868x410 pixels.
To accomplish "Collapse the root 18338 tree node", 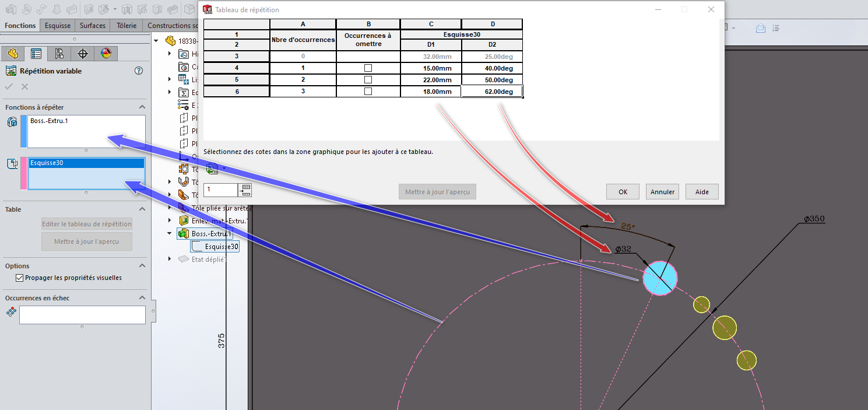I will [156, 41].
